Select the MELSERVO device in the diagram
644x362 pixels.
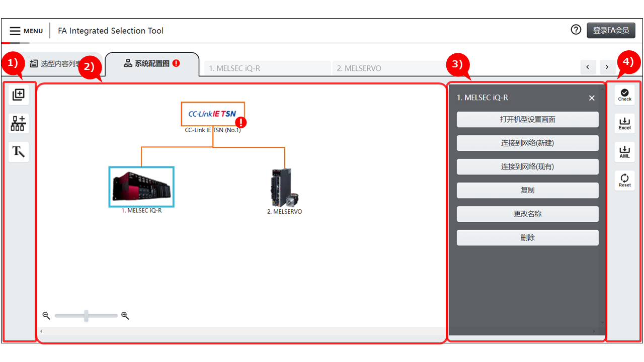click(x=284, y=187)
